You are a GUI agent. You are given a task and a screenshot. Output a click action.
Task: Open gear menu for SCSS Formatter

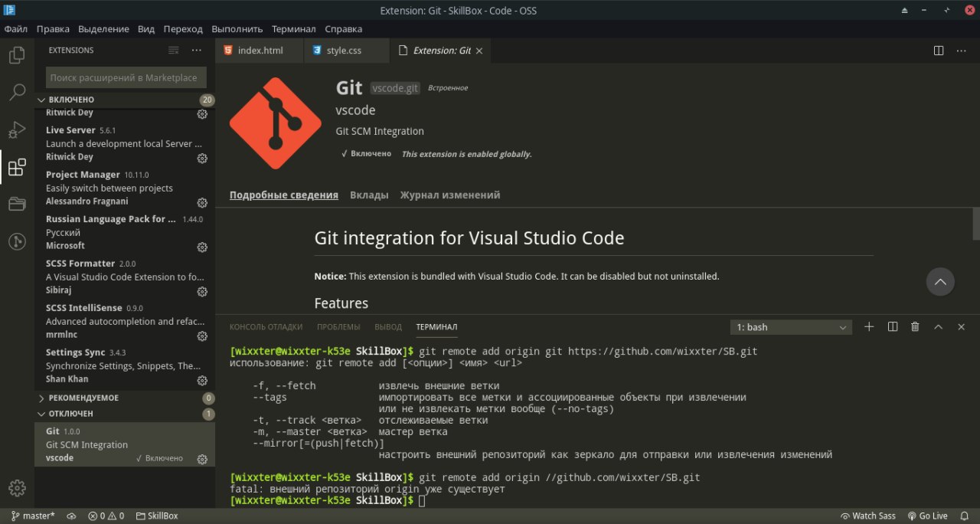click(202, 292)
